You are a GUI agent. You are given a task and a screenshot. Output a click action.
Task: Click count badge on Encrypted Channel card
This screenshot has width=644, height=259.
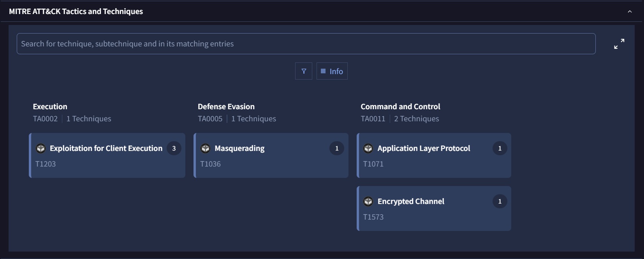coord(500,201)
